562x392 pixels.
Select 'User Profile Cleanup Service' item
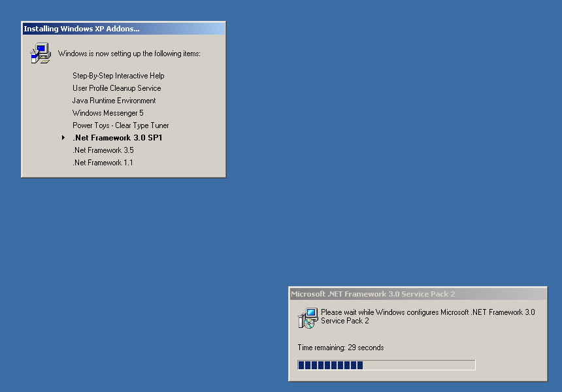(117, 88)
